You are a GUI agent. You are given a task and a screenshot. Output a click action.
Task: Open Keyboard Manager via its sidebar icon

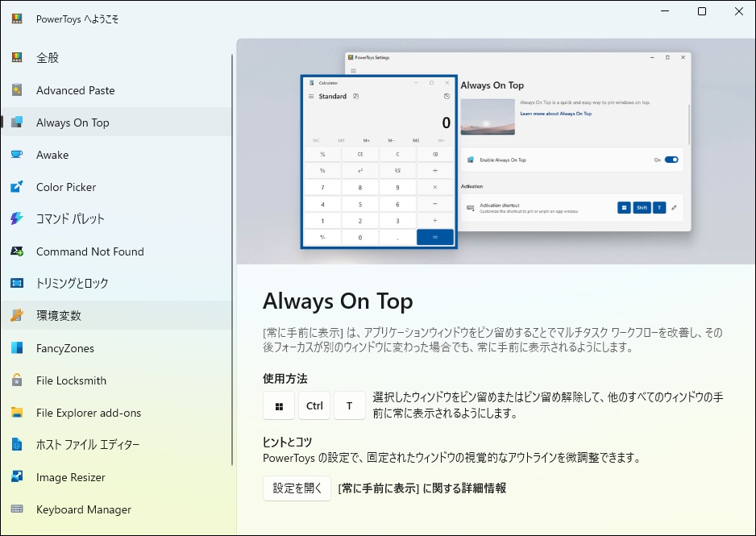point(18,509)
